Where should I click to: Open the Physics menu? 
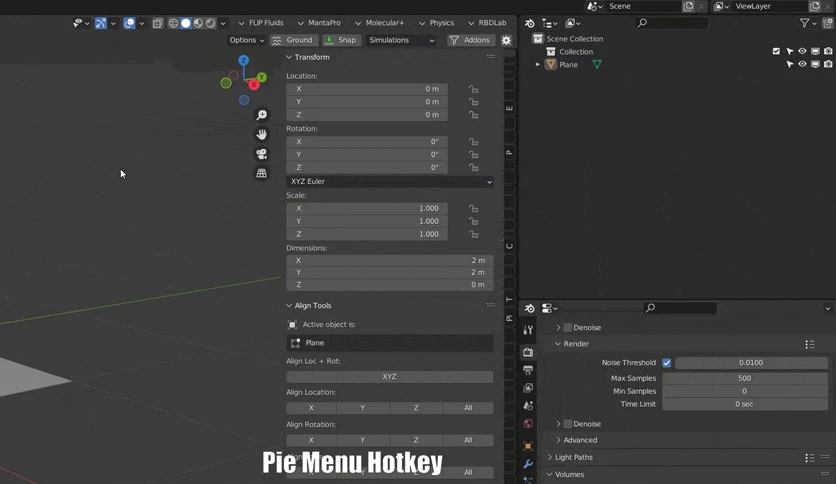(436, 23)
